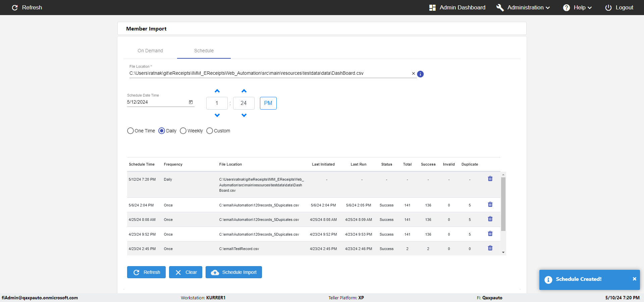Dismiss the Schedule Created notification
644x302 pixels.
tap(634, 279)
